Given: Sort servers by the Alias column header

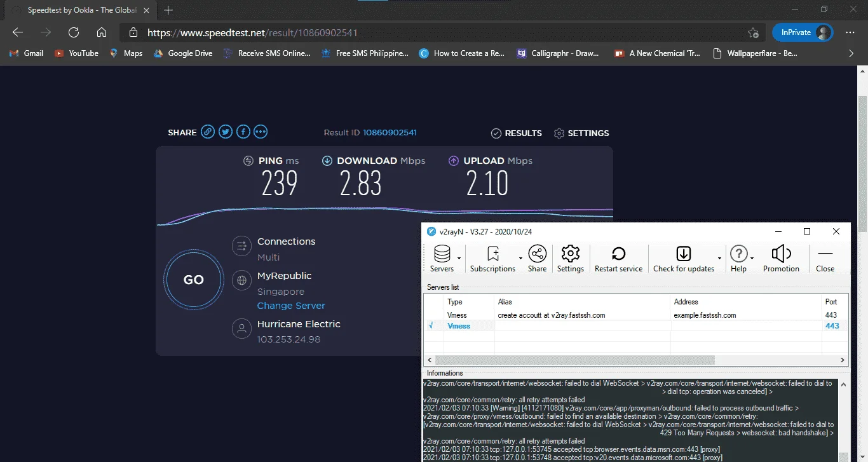Looking at the screenshot, I should pos(583,302).
